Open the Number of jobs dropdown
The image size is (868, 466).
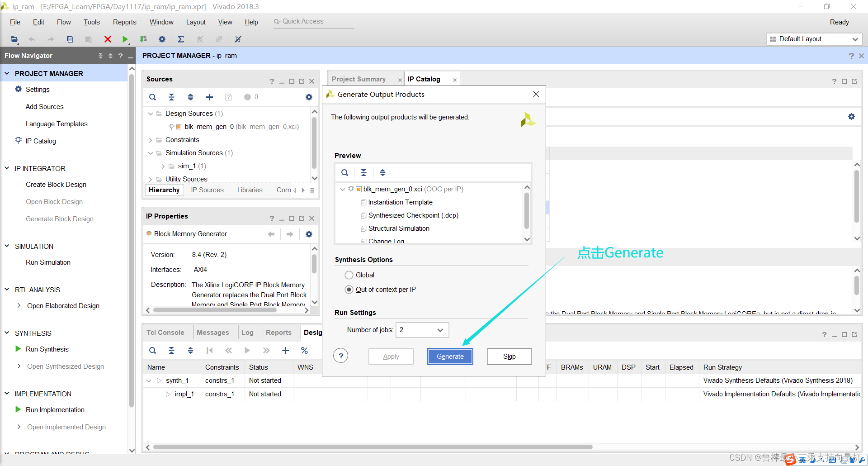(x=422, y=330)
